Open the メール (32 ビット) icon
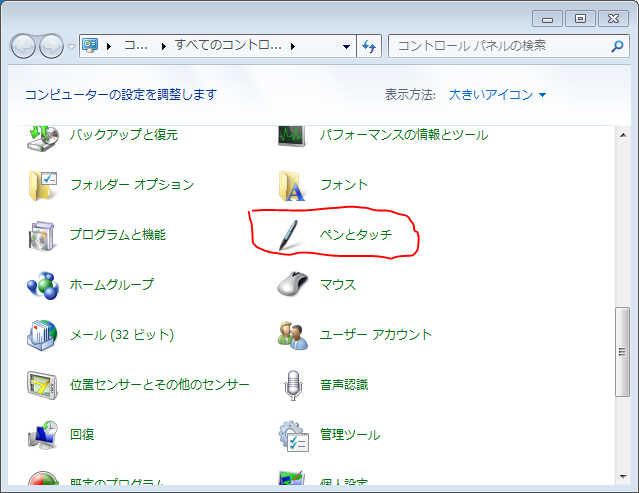 tap(43, 335)
